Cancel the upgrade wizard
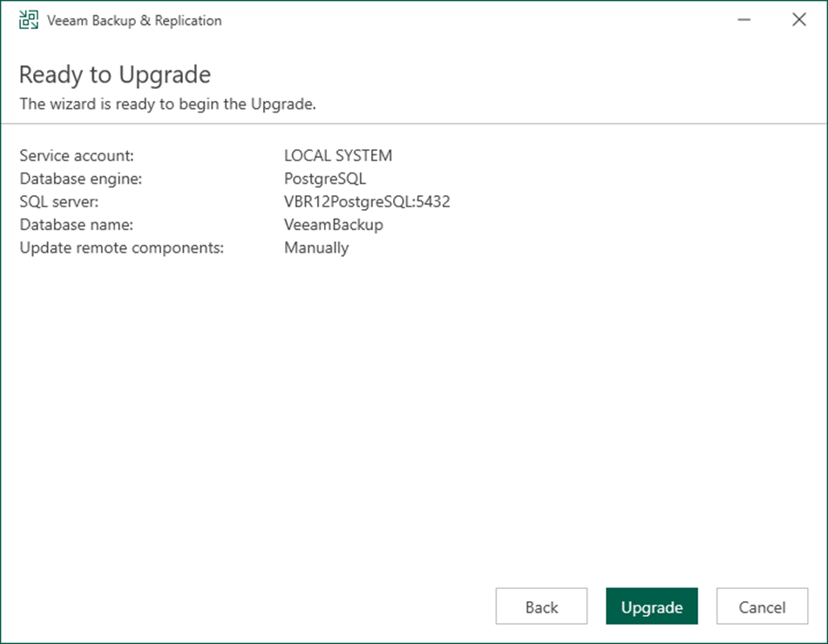 click(762, 607)
